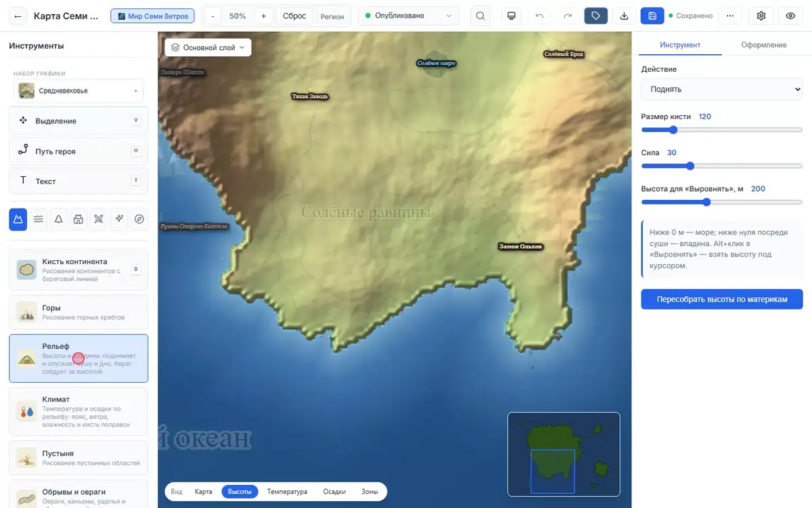
Task: Redo the undone action
Action: [x=568, y=16]
